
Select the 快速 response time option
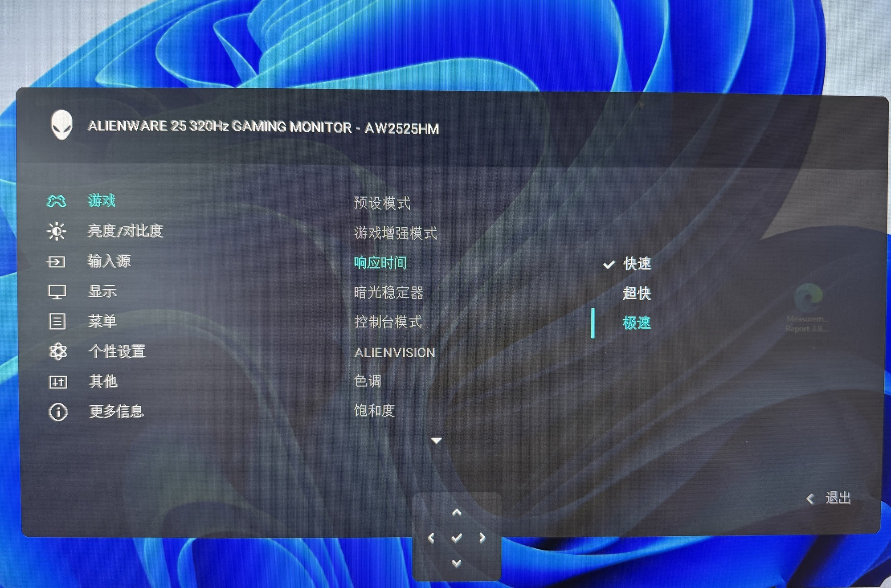click(636, 264)
